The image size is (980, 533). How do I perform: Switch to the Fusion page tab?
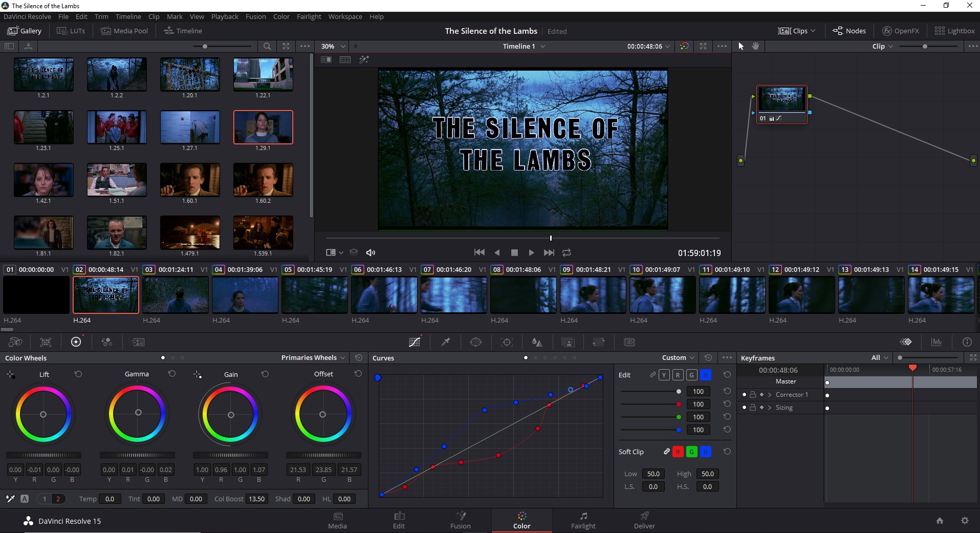coord(460,520)
